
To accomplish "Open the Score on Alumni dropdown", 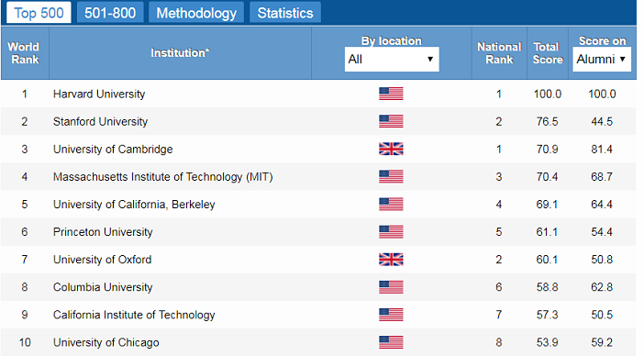I will click(x=602, y=59).
